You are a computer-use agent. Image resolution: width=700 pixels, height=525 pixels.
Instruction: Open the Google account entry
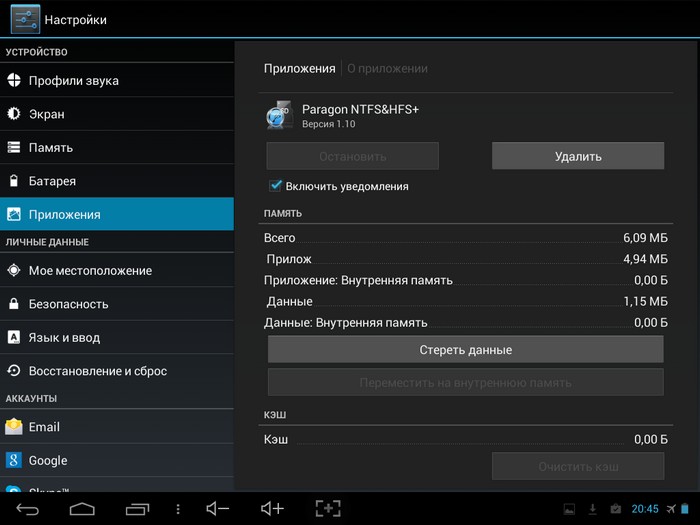117,460
